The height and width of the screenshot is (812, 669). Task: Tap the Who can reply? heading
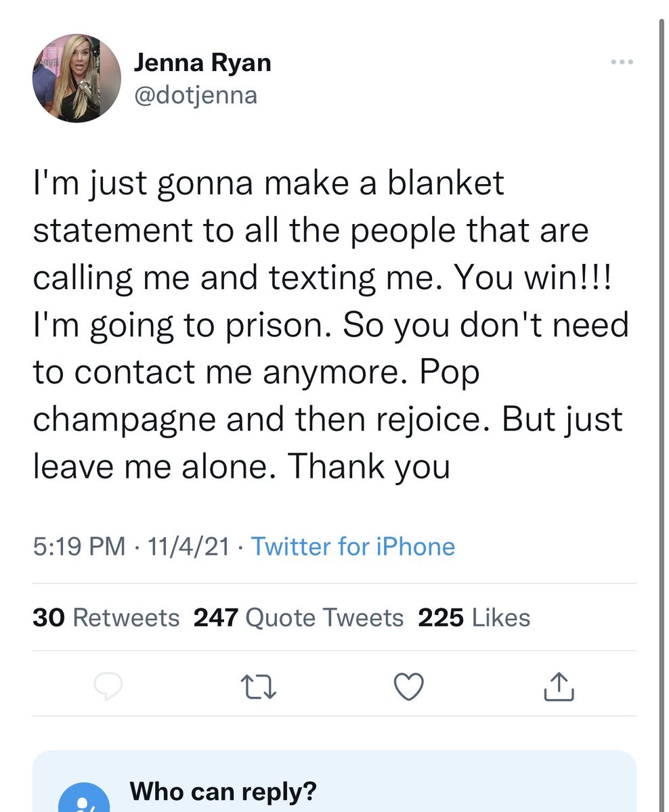point(223,790)
